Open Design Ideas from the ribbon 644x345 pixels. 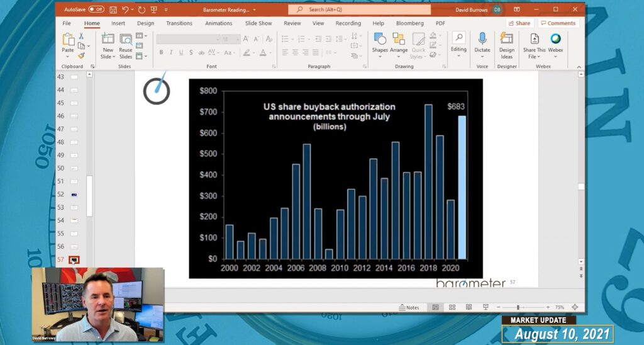click(x=506, y=45)
